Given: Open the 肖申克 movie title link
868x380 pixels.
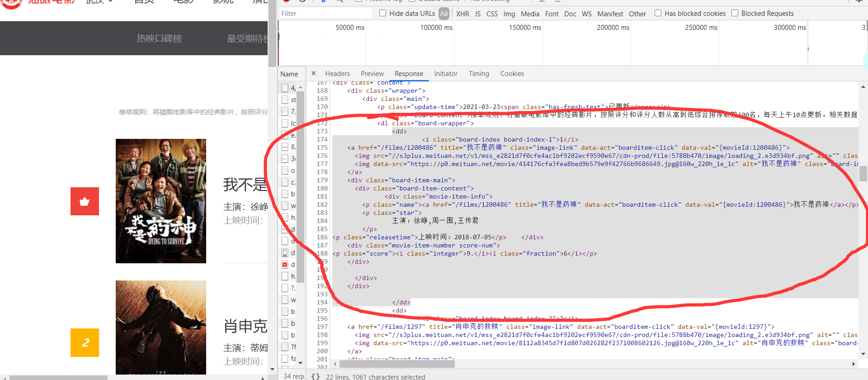Looking at the screenshot, I should [x=245, y=326].
